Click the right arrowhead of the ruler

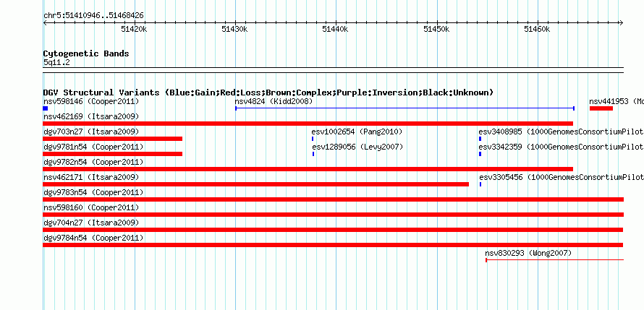pos(622,23)
